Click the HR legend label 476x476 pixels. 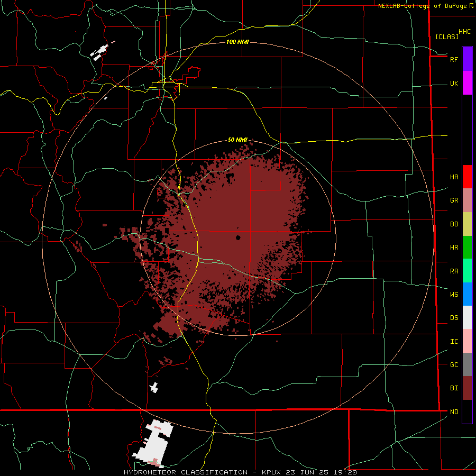(x=454, y=248)
